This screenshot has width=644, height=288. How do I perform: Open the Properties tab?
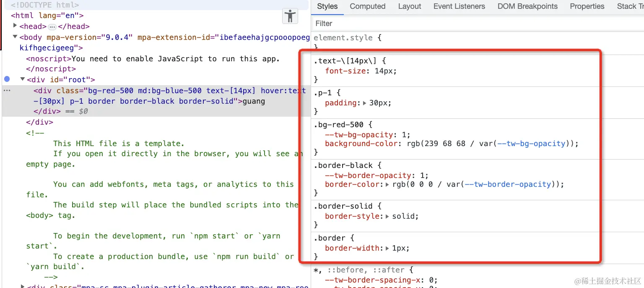click(x=587, y=6)
